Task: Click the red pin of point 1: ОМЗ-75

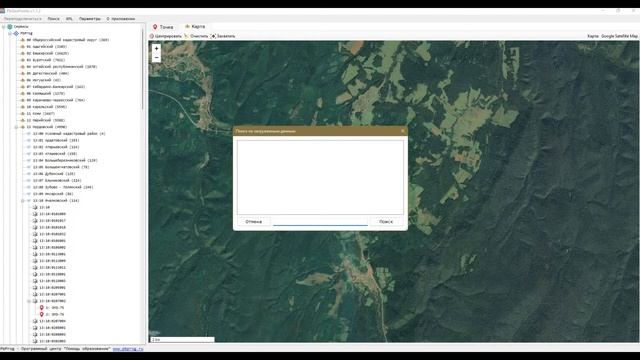Action: (x=41, y=308)
